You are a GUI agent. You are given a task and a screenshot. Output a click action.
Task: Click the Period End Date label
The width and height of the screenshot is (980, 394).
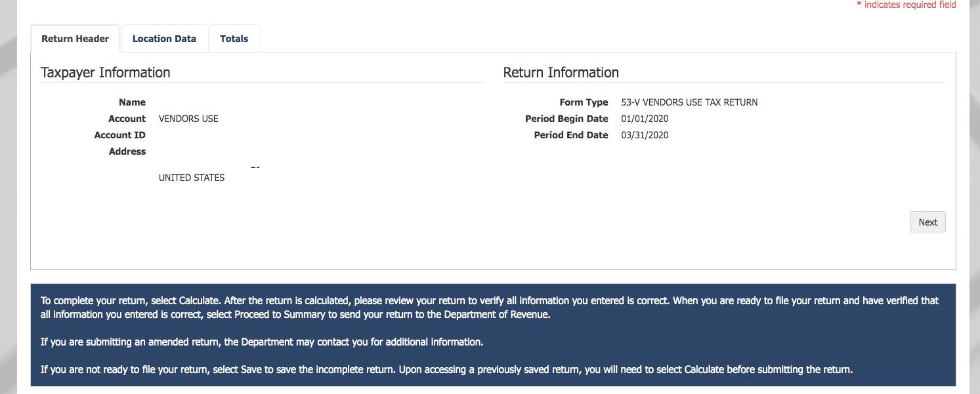[x=571, y=135]
